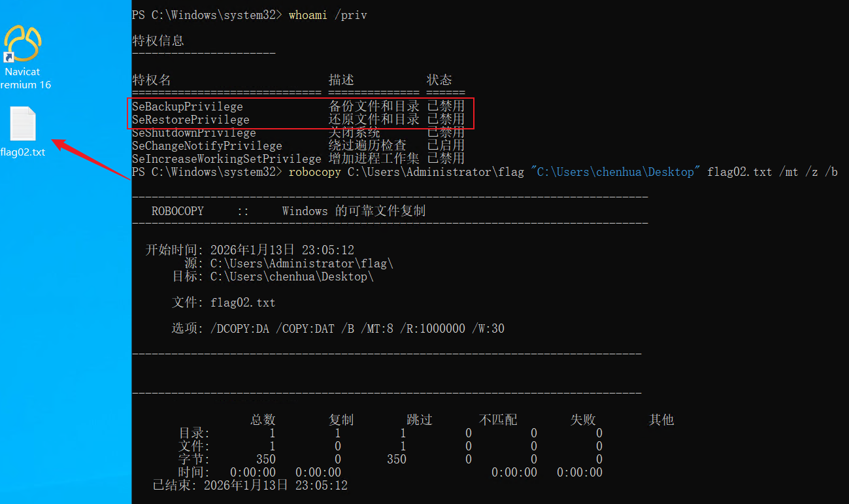Click the SeIncreaseWorkingSetPrivilege privilege name
Screen dimensions: 849x504
click(227, 159)
